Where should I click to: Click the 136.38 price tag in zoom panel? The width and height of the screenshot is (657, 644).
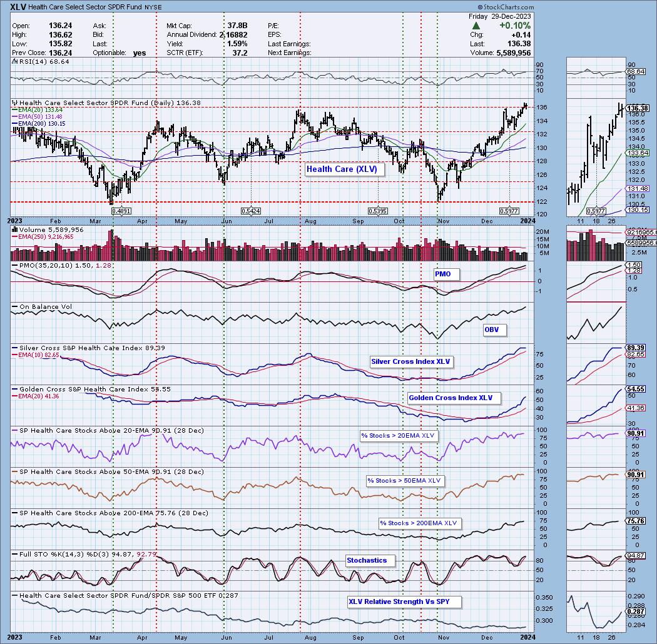[638, 108]
